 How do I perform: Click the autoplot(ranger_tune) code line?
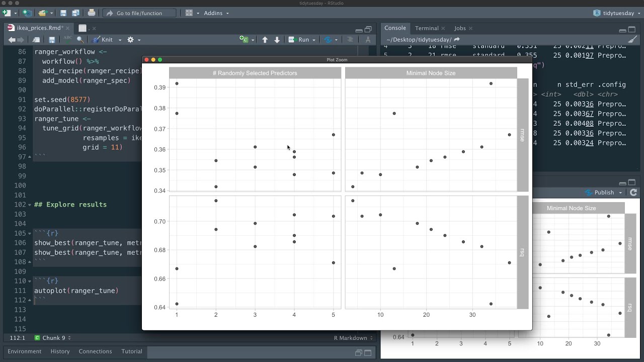click(x=76, y=291)
